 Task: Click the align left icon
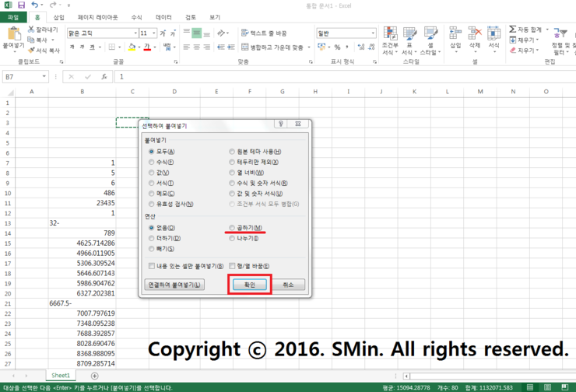tap(187, 47)
